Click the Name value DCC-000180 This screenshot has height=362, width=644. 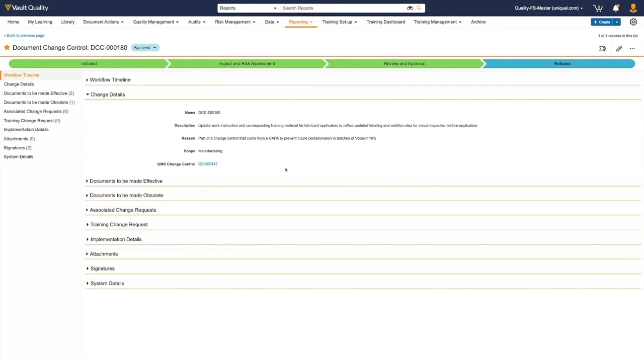(x=209, y=113)
